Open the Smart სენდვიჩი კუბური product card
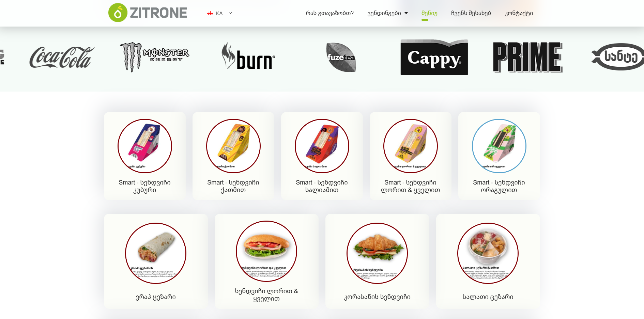The image size is (644, 319). coord(145,156)
